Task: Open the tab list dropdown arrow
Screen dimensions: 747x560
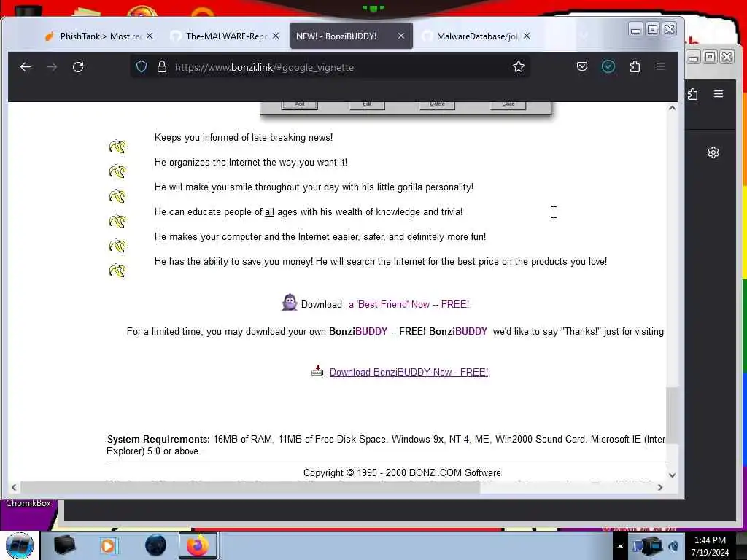Action: pyautogui.click(x=584, y=36)
